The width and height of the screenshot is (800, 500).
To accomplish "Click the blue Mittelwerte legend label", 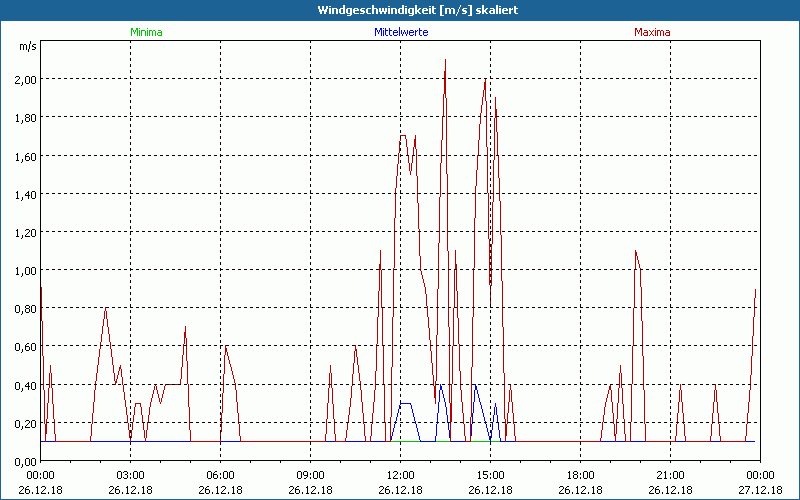I will (x=400, y=32).
